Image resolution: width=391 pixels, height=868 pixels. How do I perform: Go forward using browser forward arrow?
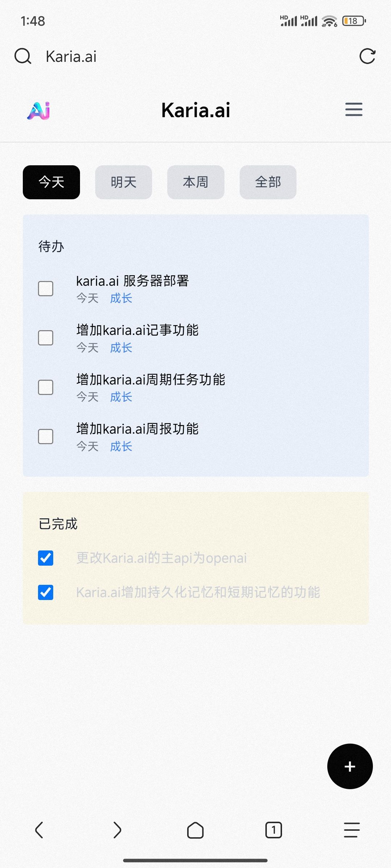117,830
